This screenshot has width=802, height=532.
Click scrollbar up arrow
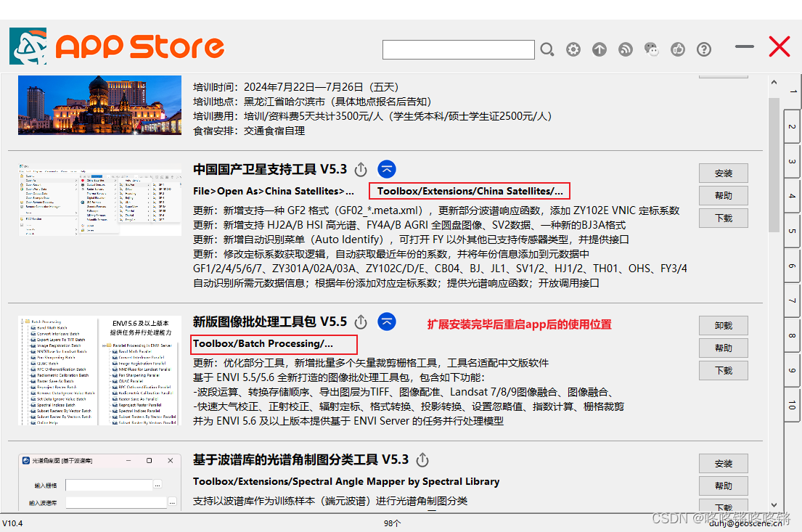pos(774,82)
